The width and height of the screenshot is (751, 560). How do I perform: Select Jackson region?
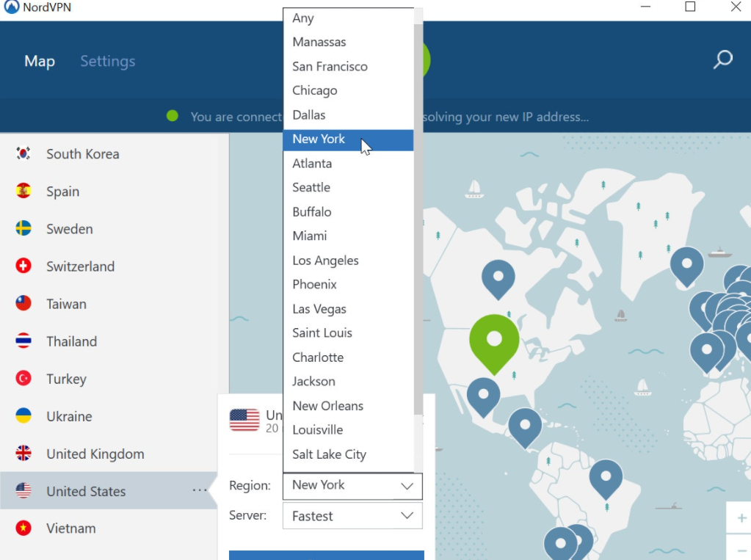pos(348,382)
